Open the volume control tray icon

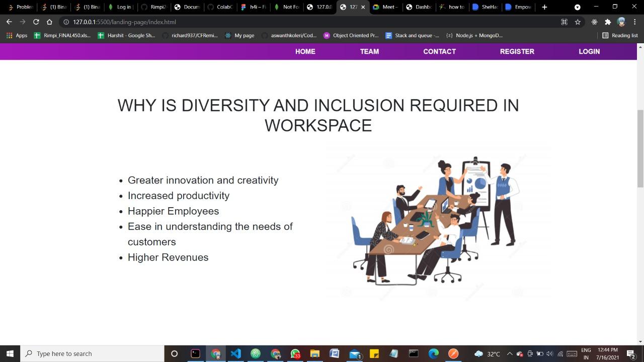(x=549, y=353)
